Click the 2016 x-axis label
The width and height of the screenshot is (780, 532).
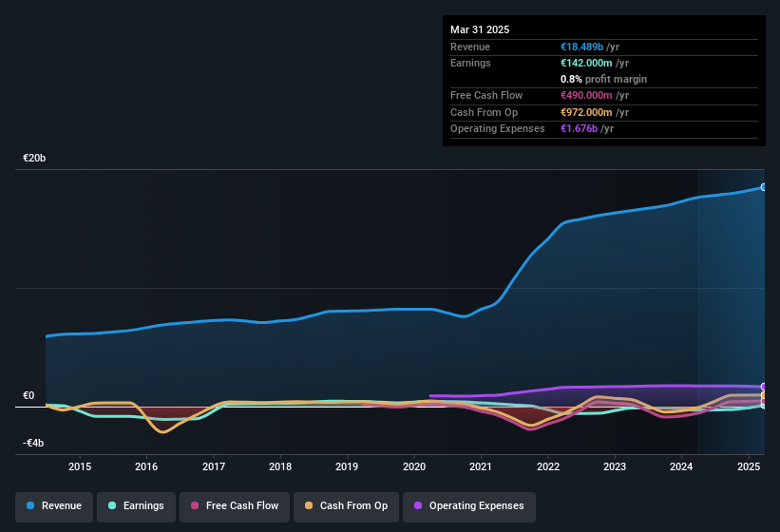point(146,466)
